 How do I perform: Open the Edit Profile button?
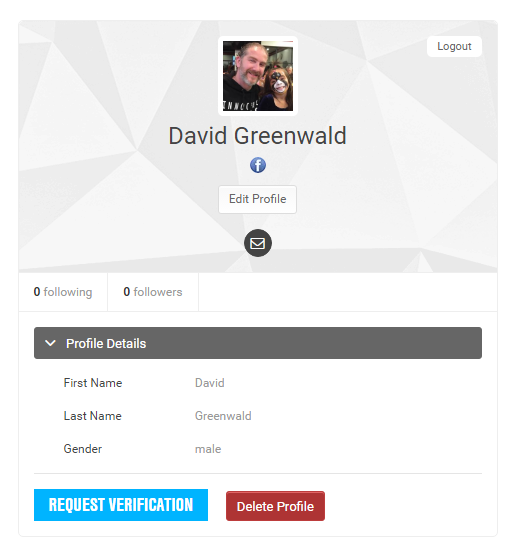point(257,199)
